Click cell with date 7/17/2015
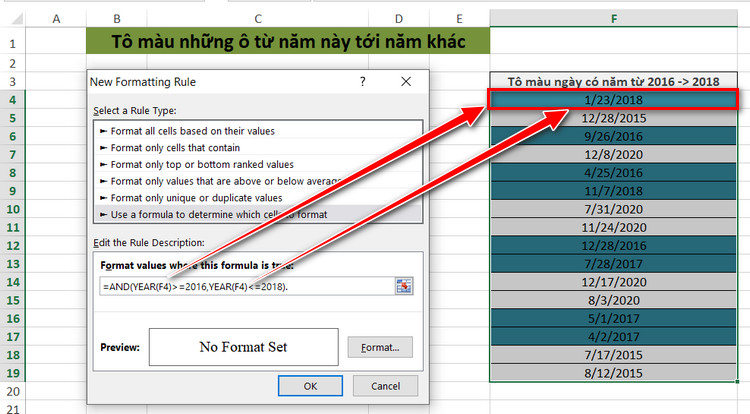 point(614,355)
